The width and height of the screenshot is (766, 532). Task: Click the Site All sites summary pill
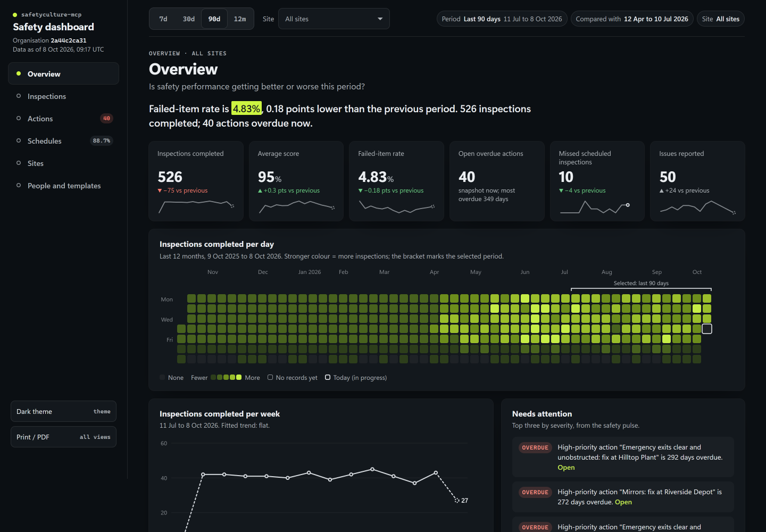(721, 19)
